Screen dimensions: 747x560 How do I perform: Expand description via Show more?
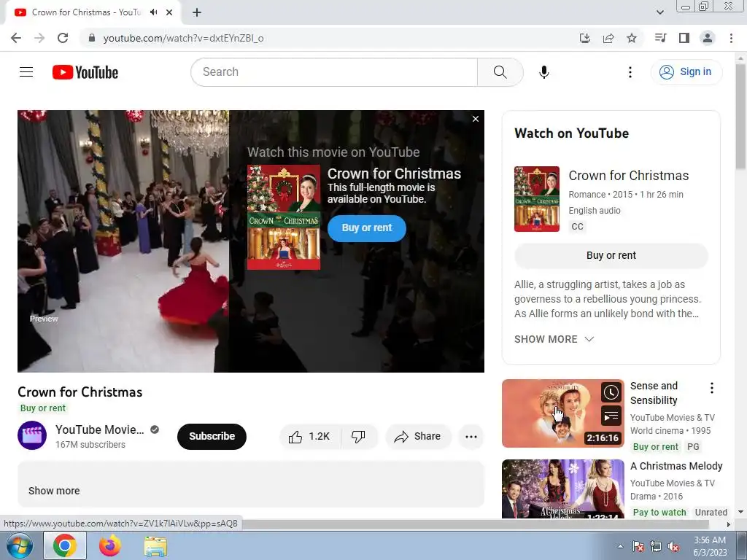[54, 491]
